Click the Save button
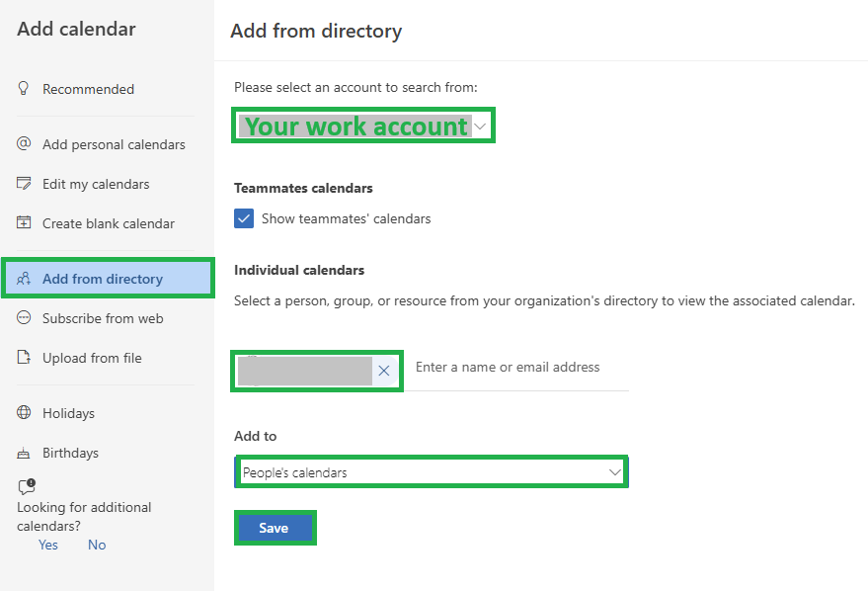Screen dimensions: 868x591 click(x=276, y=528)
